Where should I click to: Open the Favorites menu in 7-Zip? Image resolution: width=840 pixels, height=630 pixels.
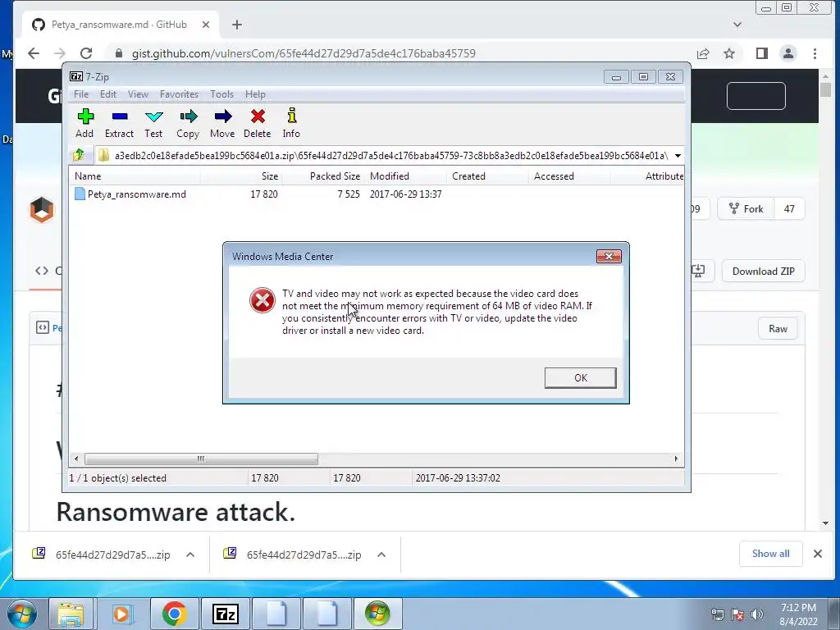(x=179, y=94)
